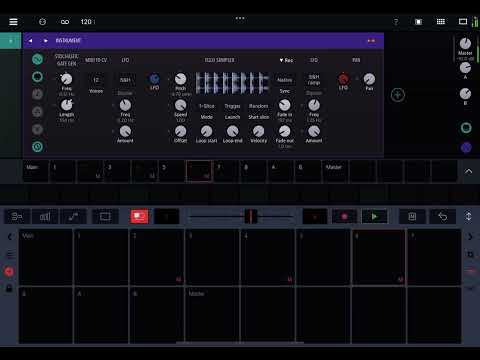Image resolution: width=480 pixels, height=360 pixels.
Task: Select the highlighted track 6 in track strip
Action: coord(199,171)
